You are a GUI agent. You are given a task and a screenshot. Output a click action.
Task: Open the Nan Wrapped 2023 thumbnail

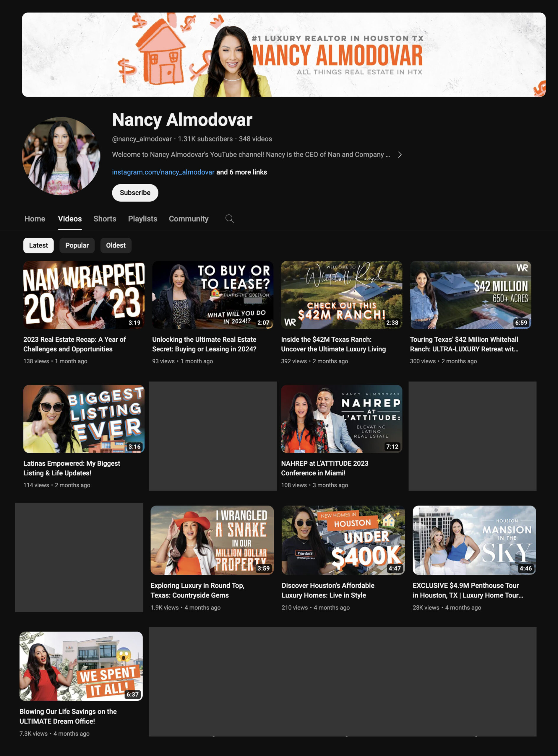coord(84,295)
